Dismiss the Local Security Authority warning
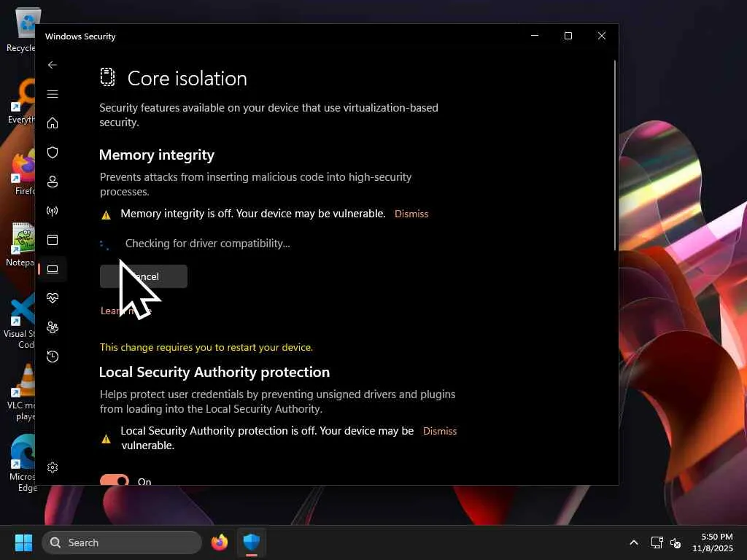The height and width of the screenshot is (560, 747). coord(440,431)
